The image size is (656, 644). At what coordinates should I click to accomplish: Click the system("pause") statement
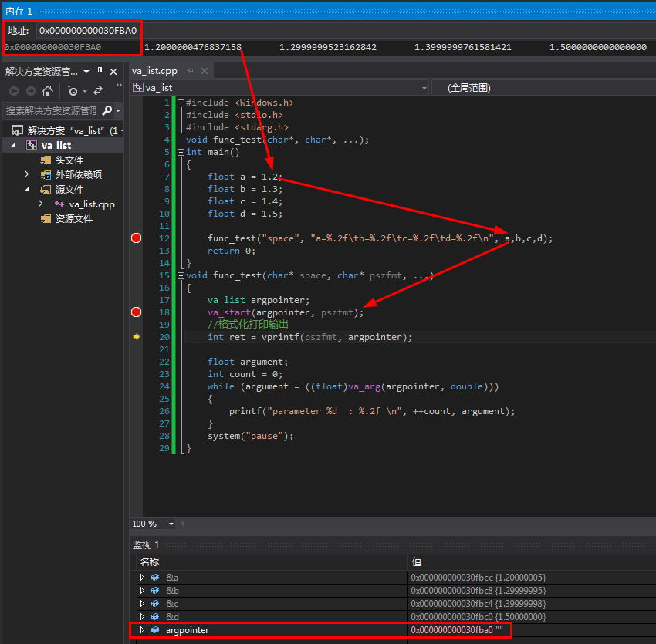pos(250,436)
